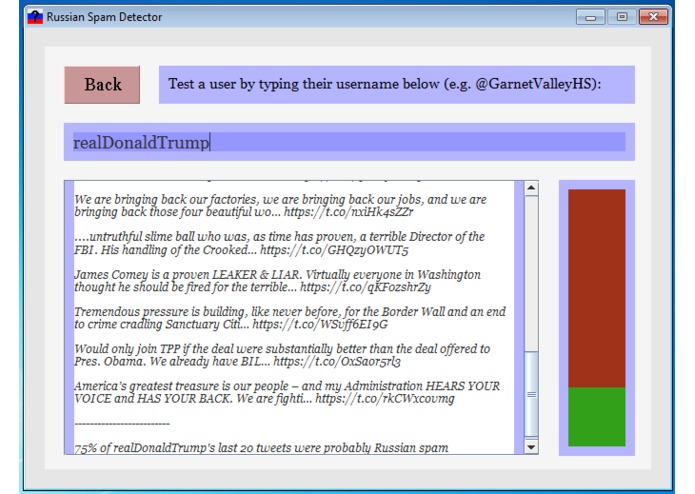
Task: Click the 75% Russian spam result line
Action: click(x=261, y=448)
